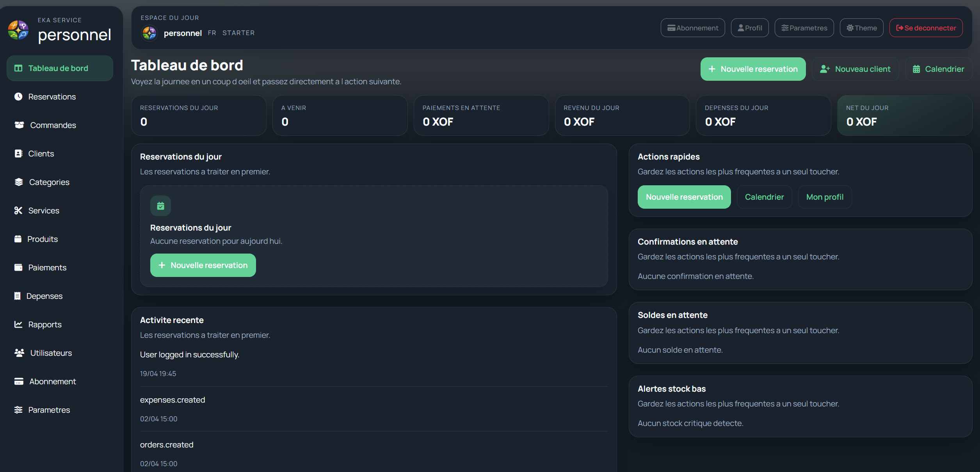
Task: Toggle the Theme button in the header
Action: 861,28
